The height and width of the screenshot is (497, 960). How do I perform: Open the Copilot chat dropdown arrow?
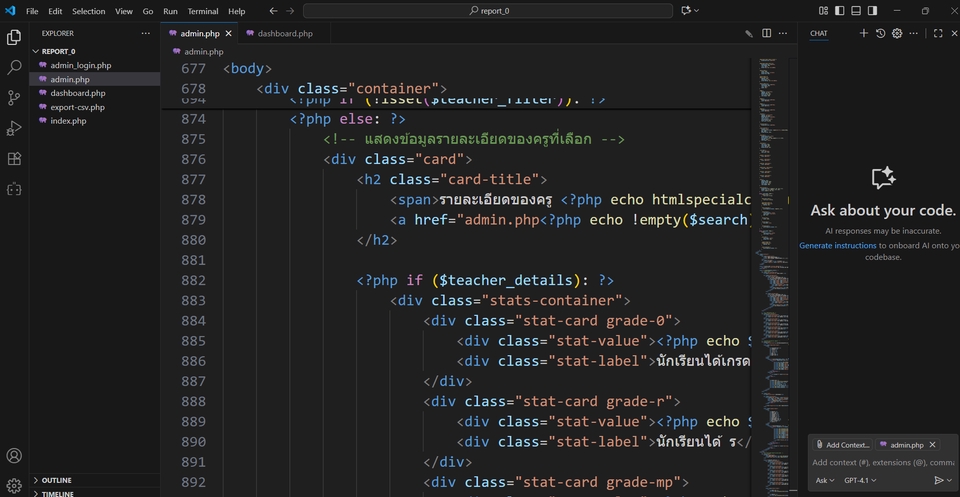pyautogui.click(x=696, y=10)
